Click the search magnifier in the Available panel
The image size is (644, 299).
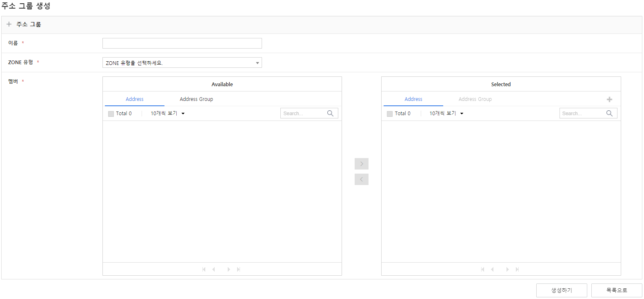(330, 113)
